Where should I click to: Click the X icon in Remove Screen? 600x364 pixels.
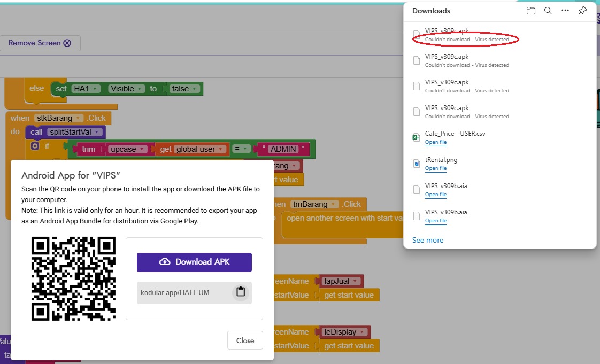(x=67, y=43)
